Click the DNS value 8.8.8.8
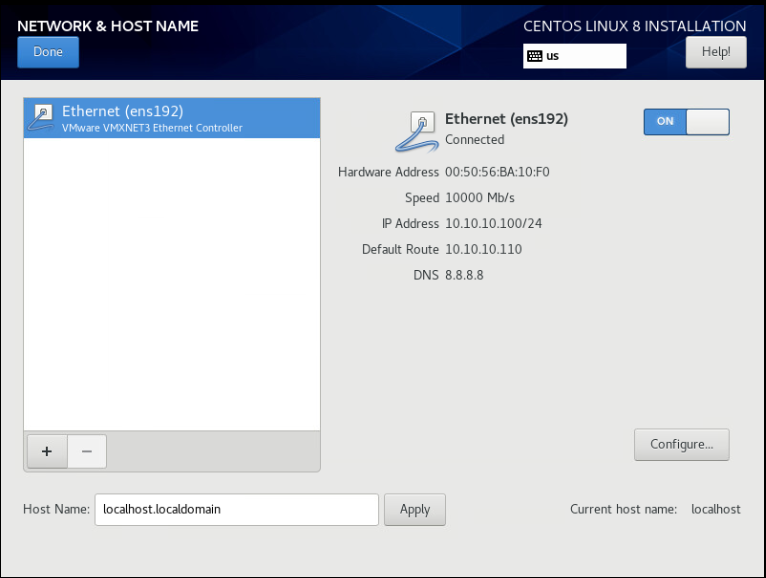This screenshot has width=766, height=578. click(x=464, y=275)
